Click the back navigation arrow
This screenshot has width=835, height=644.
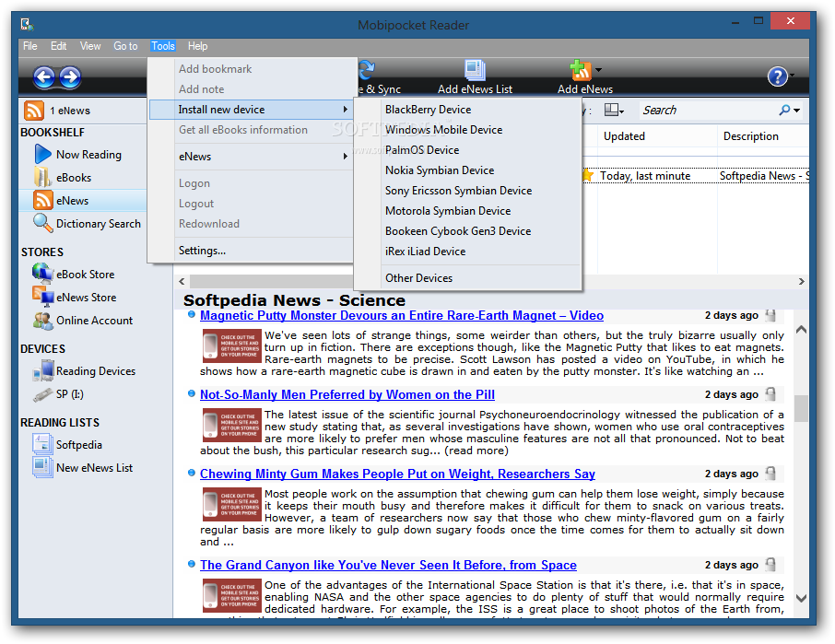click(43, 77)
